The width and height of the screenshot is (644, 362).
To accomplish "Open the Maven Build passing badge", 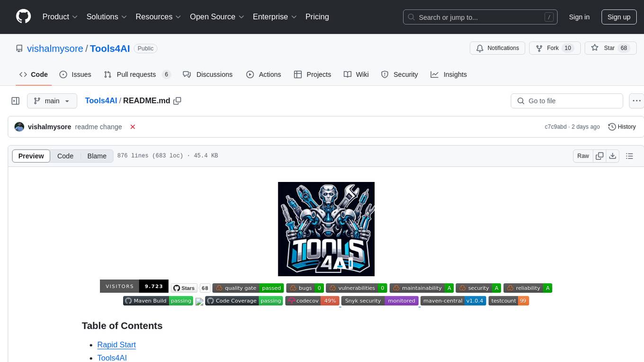I will coord(158,301).
